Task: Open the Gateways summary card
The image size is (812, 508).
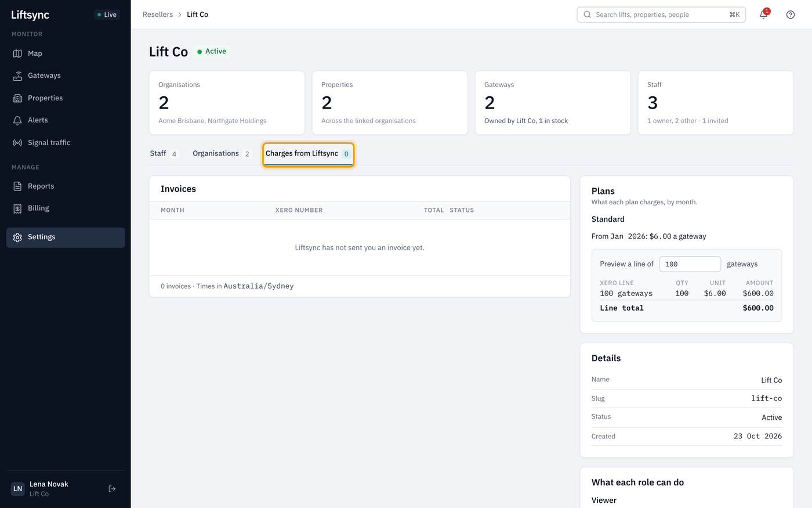Action: 553,103
